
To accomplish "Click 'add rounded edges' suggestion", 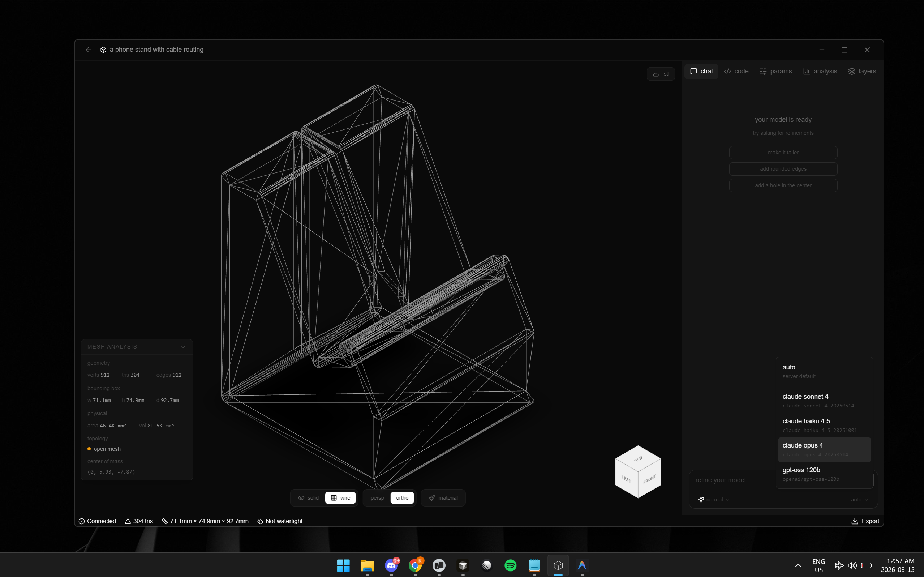I will click(783, 169).
